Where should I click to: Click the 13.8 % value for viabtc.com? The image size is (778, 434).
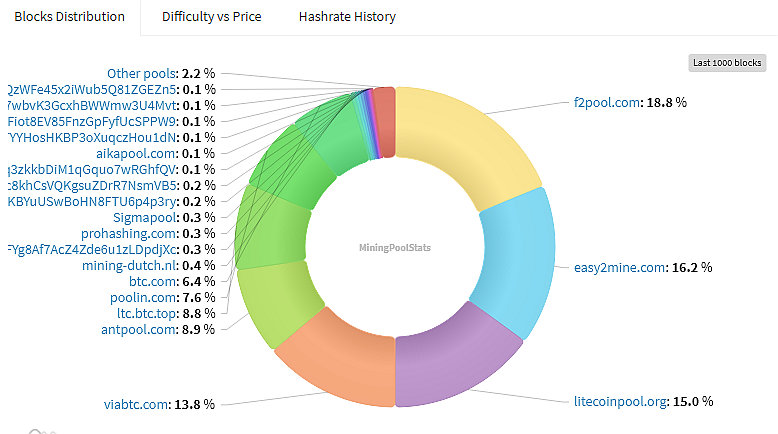point(194,405)
